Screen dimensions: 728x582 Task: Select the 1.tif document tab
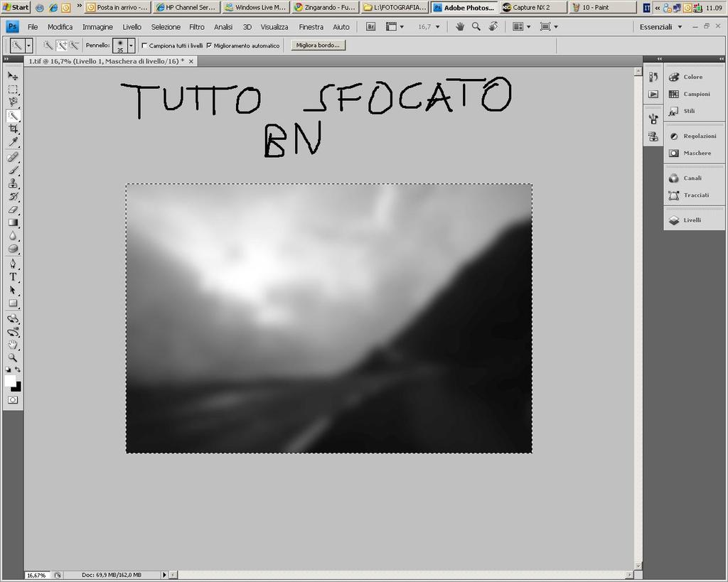(x=107, y=61)
